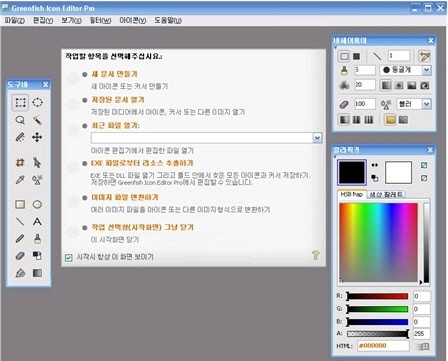This screenshot has height=361, width=448.
Task: Choose the ellipse shape tool
Action: 37,204
